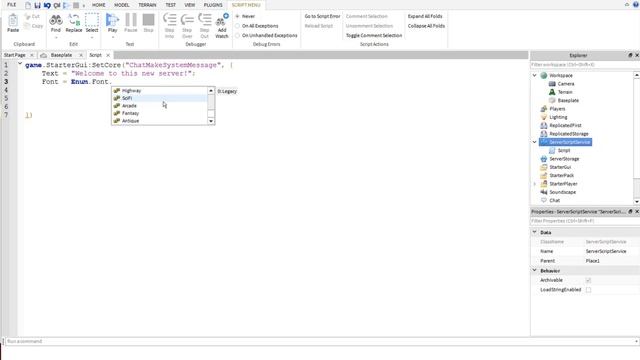640x360 pixels.
Task: Open the Play button dropdown arrow
Action: (112, 38)
